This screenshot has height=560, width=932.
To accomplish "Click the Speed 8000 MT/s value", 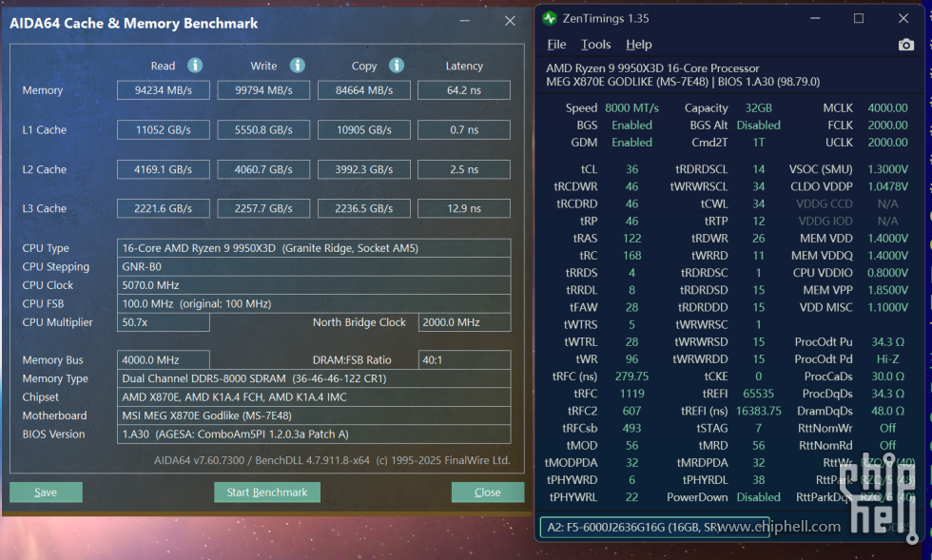I will coord(631,108).
